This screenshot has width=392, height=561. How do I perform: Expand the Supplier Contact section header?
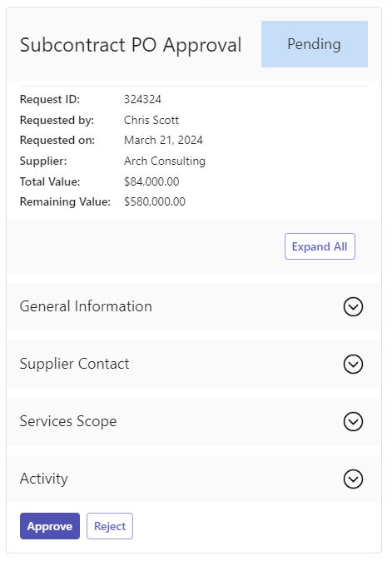coord(193,364)
